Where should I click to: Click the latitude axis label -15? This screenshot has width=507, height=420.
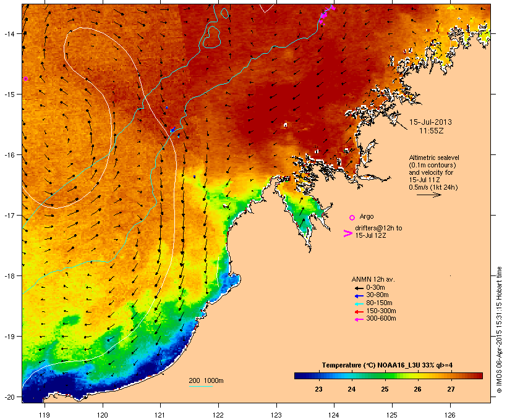click(9, 94)
